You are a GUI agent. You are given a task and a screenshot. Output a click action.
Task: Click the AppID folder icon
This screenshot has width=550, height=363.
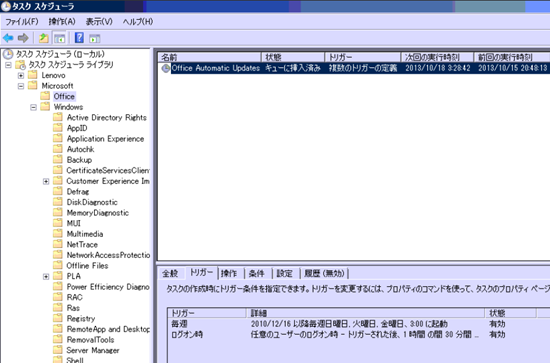pyautogui.click(x=58, y=128)
